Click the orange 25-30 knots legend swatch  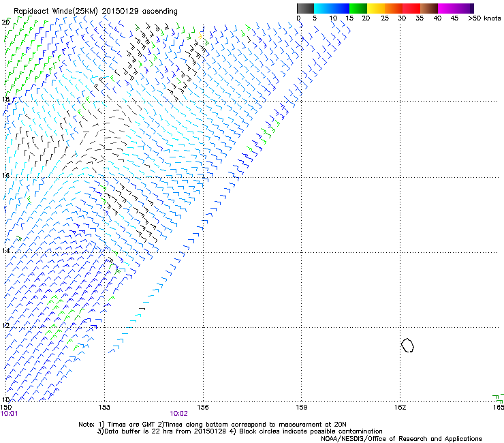pyautogui.click(x=394, y=8)
